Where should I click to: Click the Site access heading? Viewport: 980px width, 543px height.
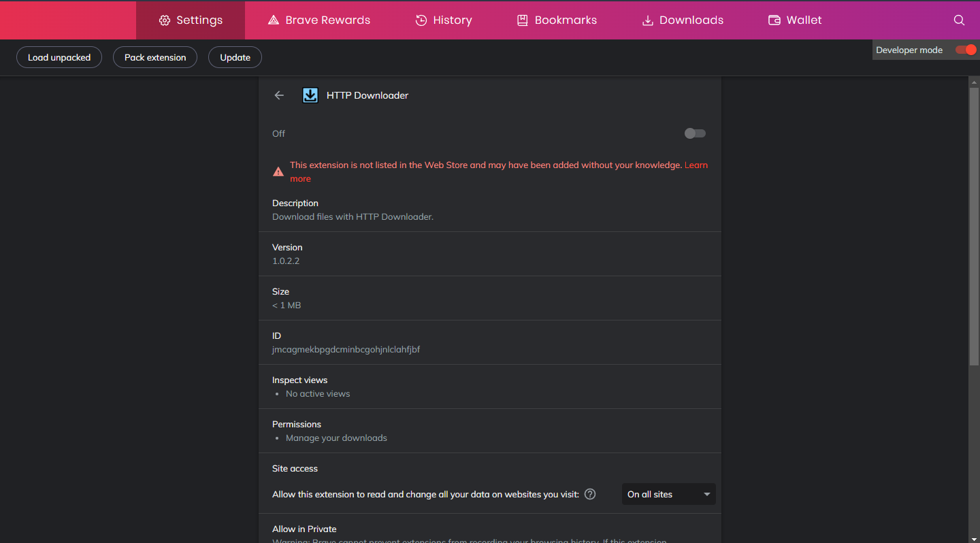(x=295, y=468)
